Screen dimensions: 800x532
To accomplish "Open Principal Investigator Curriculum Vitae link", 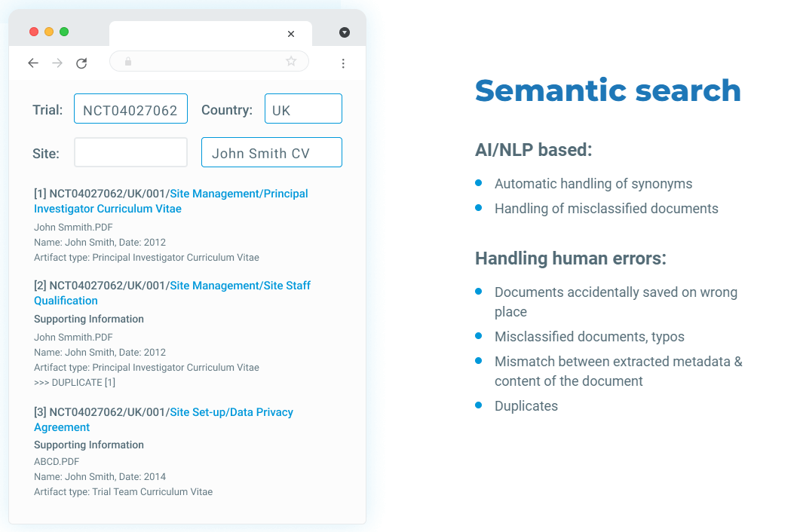I will point(171,201).
